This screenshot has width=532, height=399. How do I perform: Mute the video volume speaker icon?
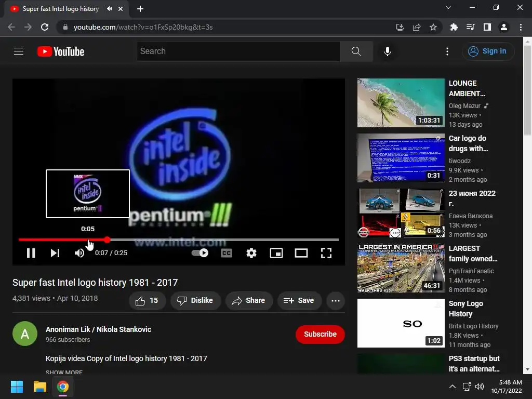click(79, 253)
